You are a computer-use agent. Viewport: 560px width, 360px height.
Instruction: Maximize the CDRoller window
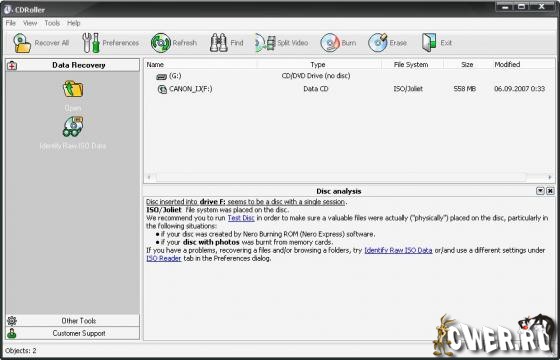(x=522, y=7)
